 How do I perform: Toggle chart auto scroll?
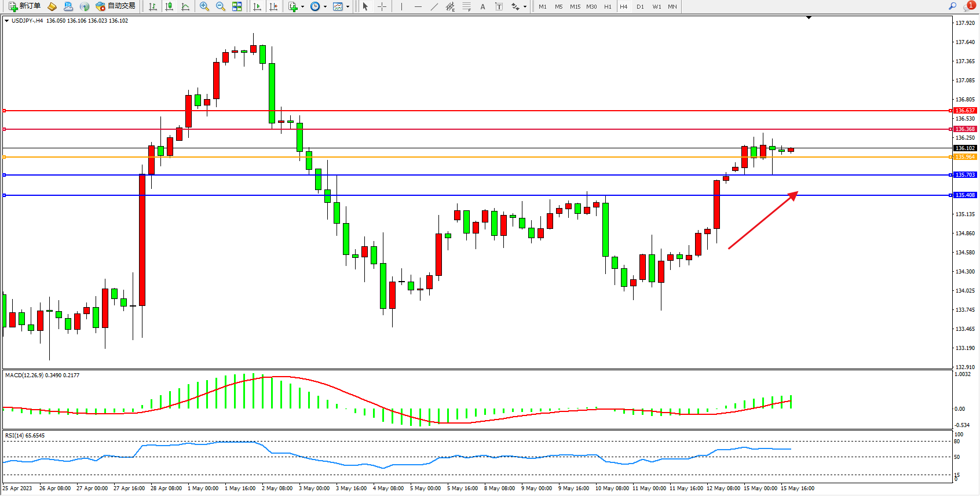(x=257, y=6)
